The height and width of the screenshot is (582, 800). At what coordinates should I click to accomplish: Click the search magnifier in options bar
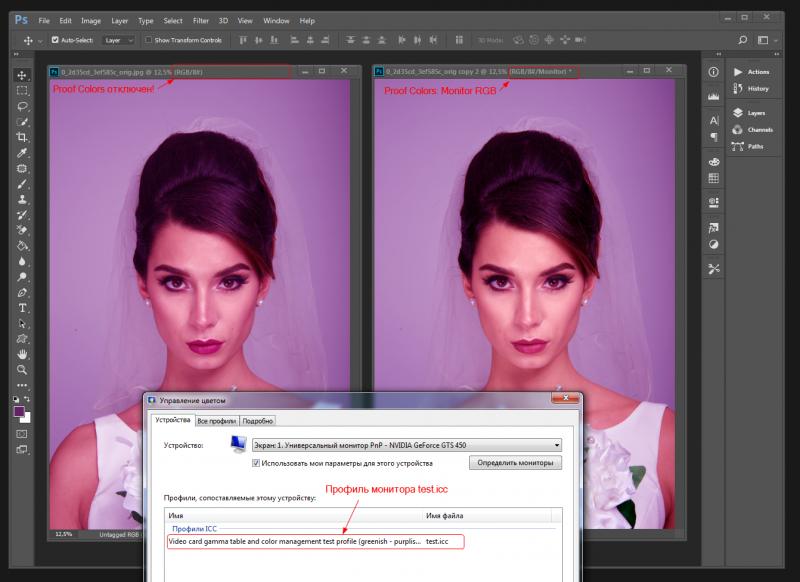[x=743, y=40]
